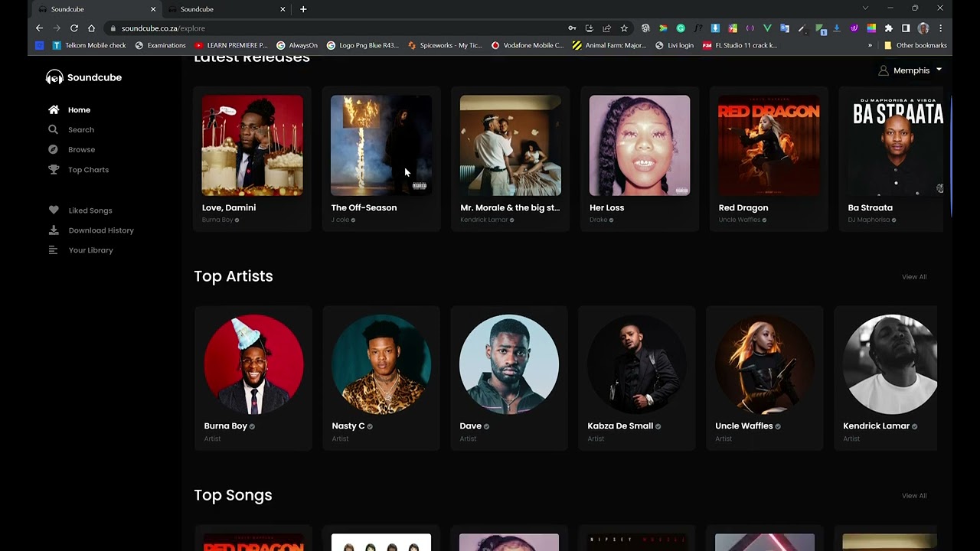Open a new browser tab
980x551 pixels.
click(x=303, y=9)
